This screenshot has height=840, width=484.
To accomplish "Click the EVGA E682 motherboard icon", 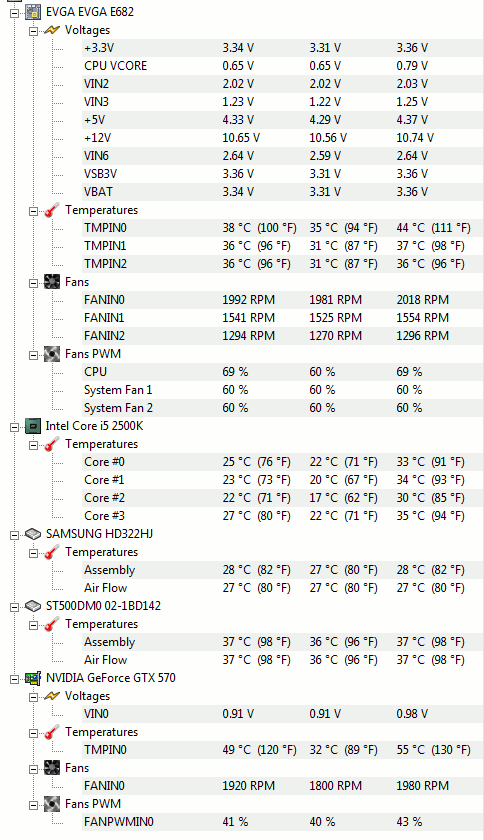I will click(33, 12).
